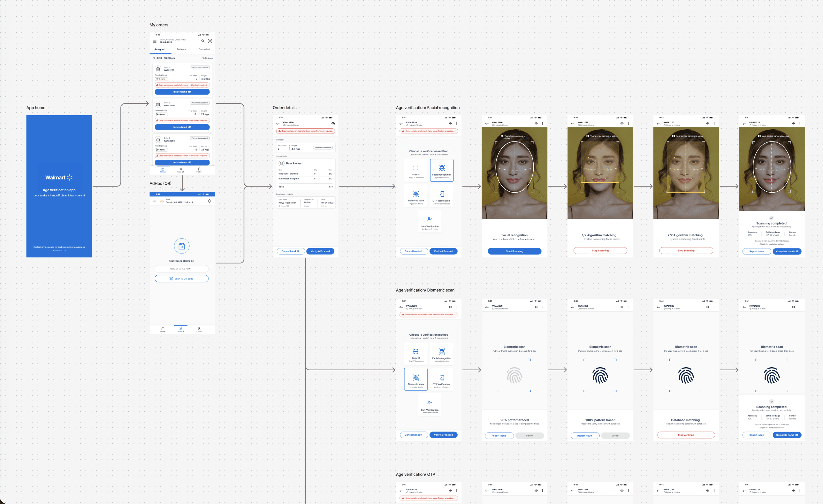Screen dimensions: 823x504
Task: Open kebab menu on facial Scanning completed screen
Action: [x=800, y=124]
